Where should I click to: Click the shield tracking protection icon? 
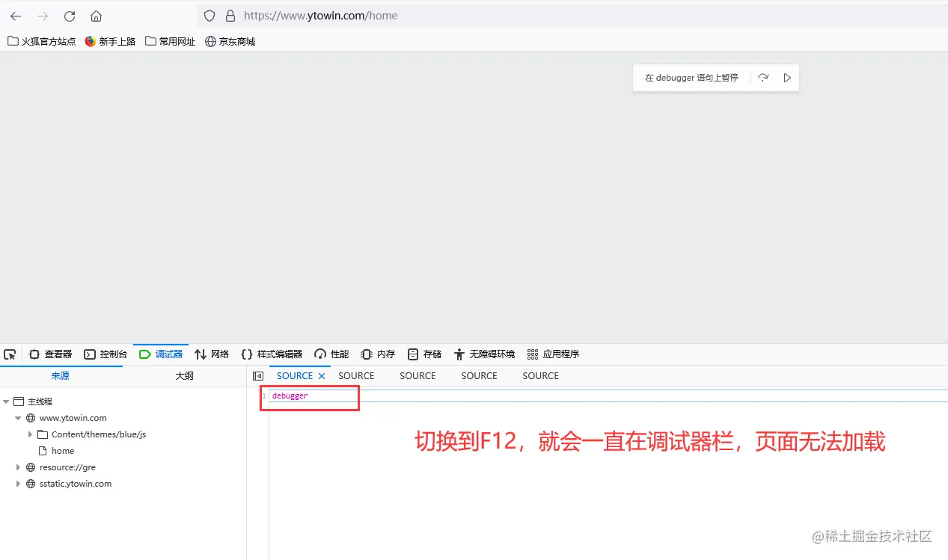[210, 16]
